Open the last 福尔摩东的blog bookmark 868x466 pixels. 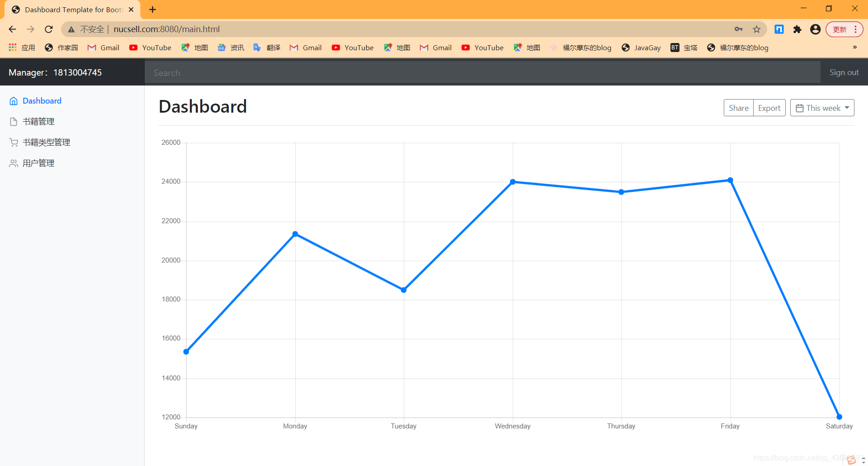pos(738,48)
